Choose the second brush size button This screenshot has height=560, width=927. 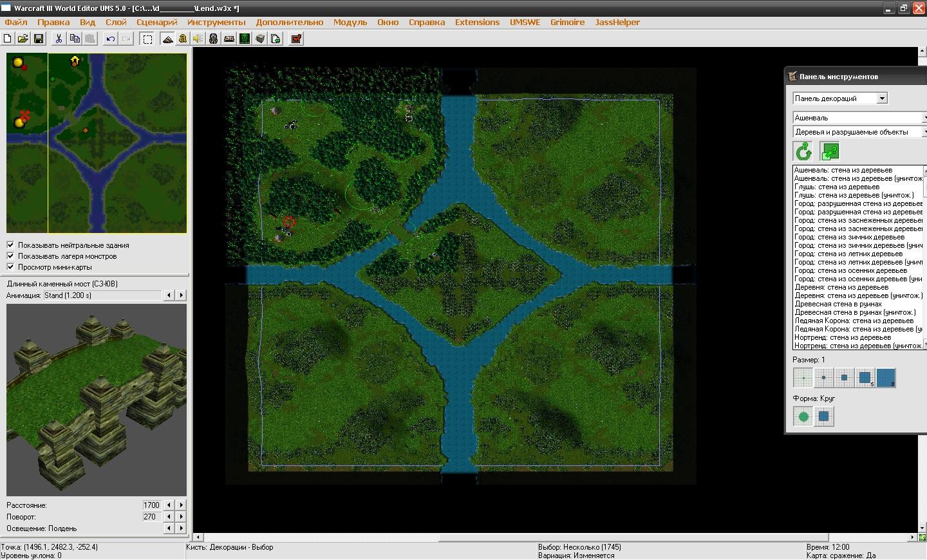click(823, 378)
